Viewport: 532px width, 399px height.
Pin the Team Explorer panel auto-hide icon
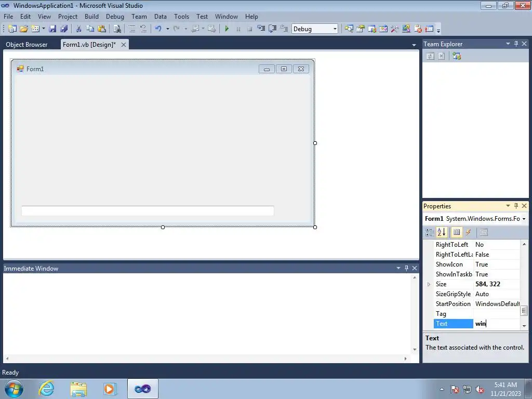pyautogui.click(x=516, y=44)
